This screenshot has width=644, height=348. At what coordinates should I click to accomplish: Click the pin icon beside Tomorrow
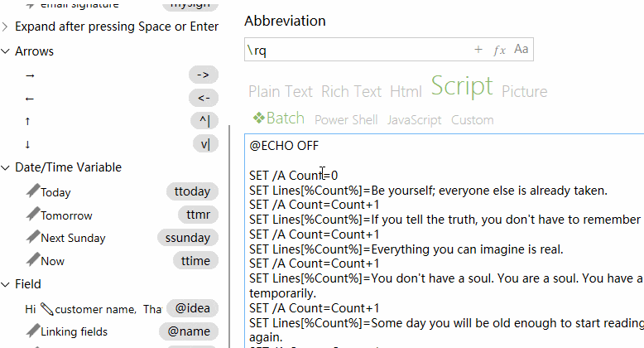[32, 215]
